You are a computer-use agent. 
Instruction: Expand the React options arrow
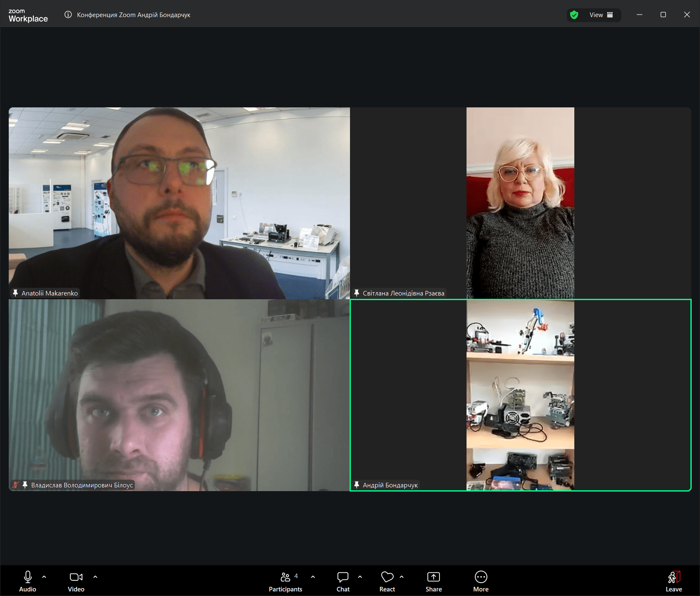point(402,577)
